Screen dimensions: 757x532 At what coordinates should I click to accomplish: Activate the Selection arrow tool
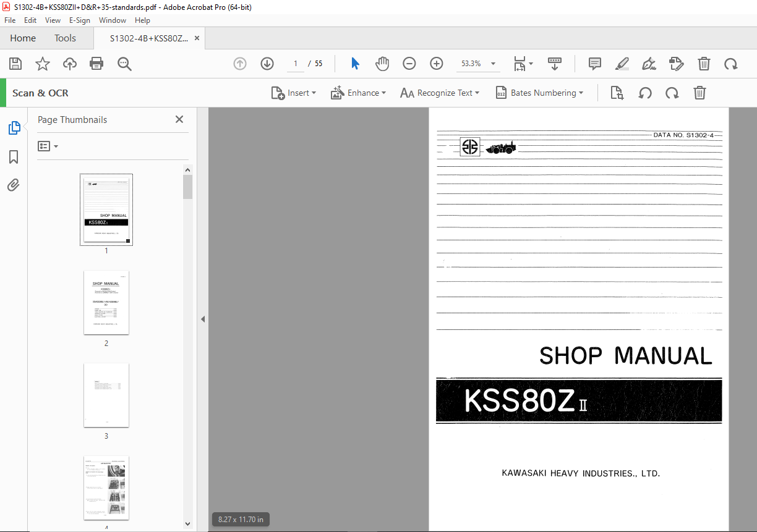(355, 64)
